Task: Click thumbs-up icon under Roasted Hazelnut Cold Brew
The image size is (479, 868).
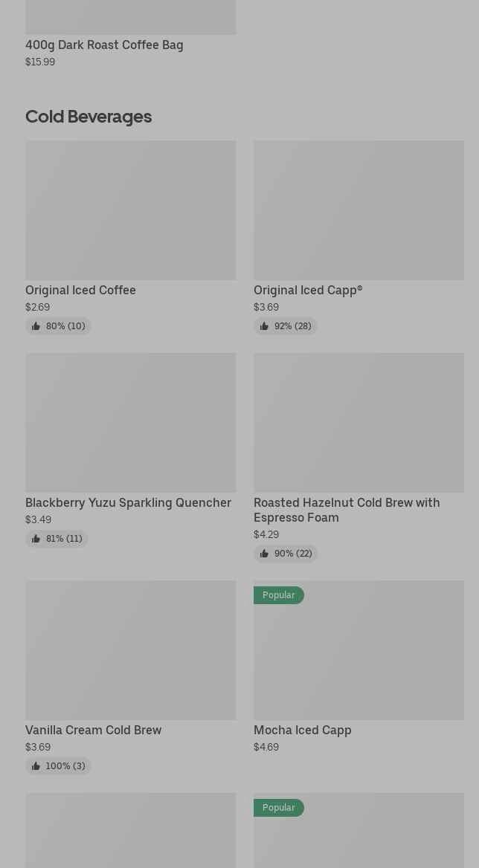Action: pyautogui.click(x=264, y=554)
